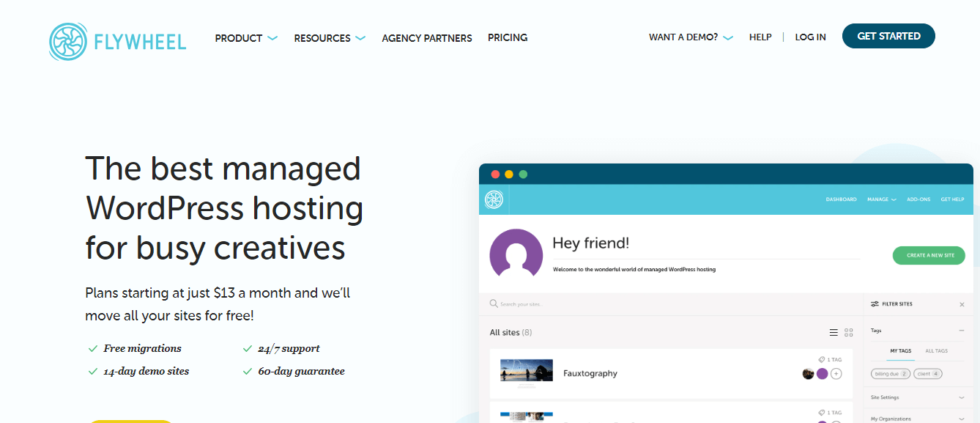
Task: Click the Free migrations checkmark item
Action: (135, 349)
